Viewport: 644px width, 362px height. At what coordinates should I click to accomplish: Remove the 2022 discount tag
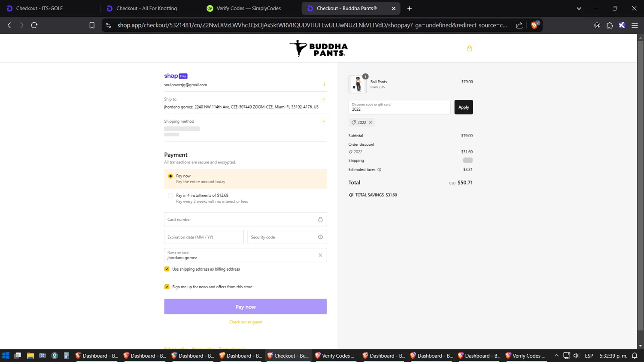coord(371,122)
